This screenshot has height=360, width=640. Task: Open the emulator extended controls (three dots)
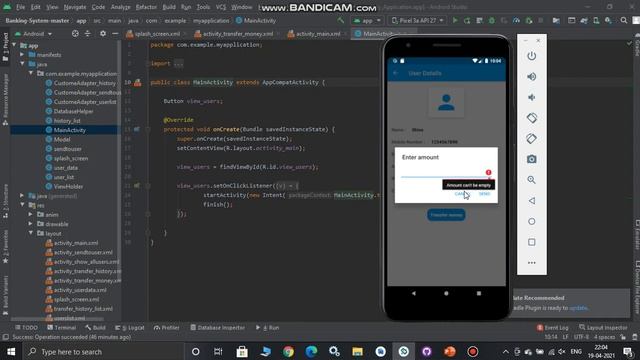point(531,263)
